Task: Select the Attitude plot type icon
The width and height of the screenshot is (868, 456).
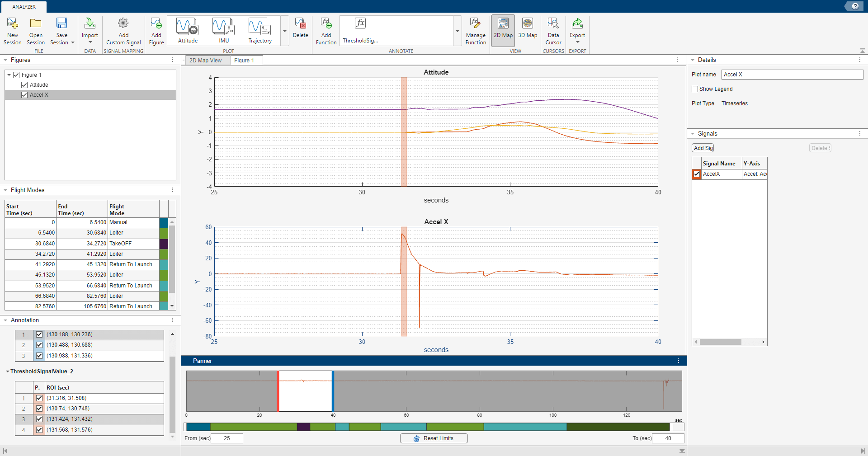Action: pos(187,28)
